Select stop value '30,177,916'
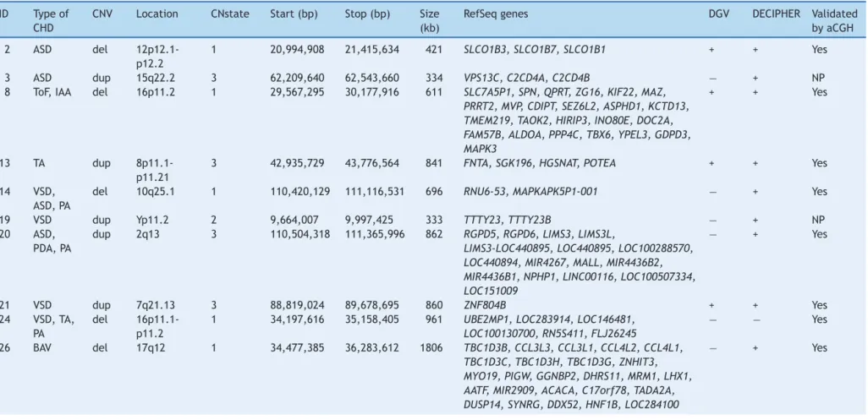 pos(372,92)
